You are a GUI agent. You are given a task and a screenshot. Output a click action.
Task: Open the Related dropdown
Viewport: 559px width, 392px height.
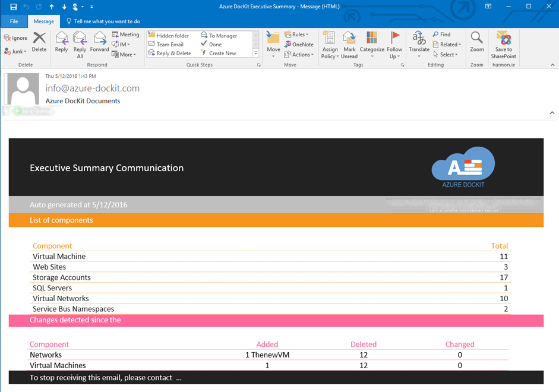[447, 44]
